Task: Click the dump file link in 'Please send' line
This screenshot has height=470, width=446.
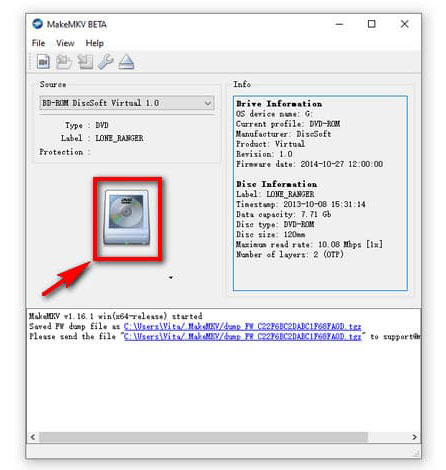Action: tap(242, 336)
